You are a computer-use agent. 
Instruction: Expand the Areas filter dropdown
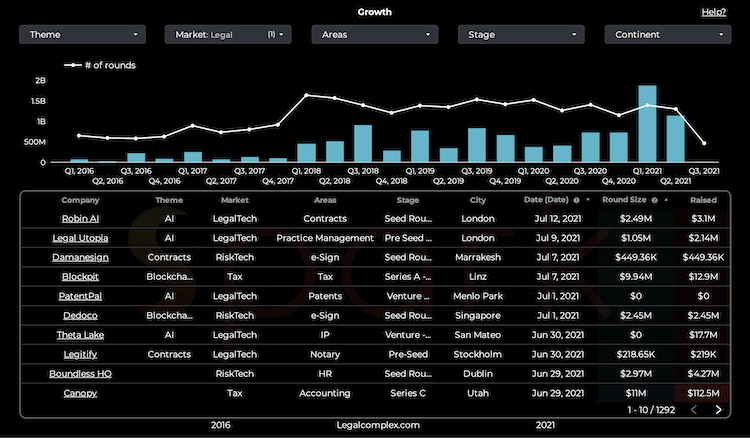(x=375, y=34)
